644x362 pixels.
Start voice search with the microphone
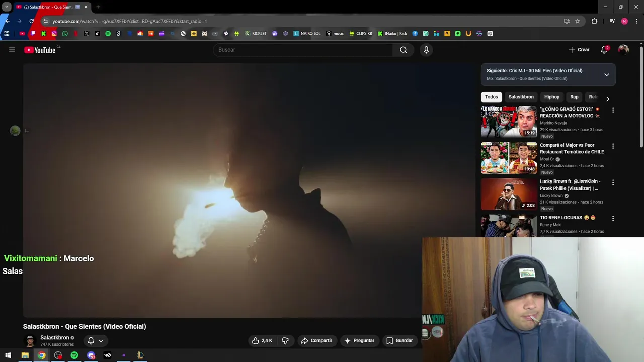tap(426, 50)
